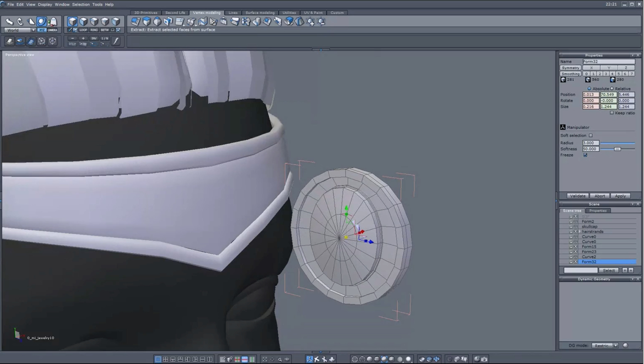This screenshot has height=364, width=644.
Task: Activate the Universal Manipulator tool
Action: point(42,21)
